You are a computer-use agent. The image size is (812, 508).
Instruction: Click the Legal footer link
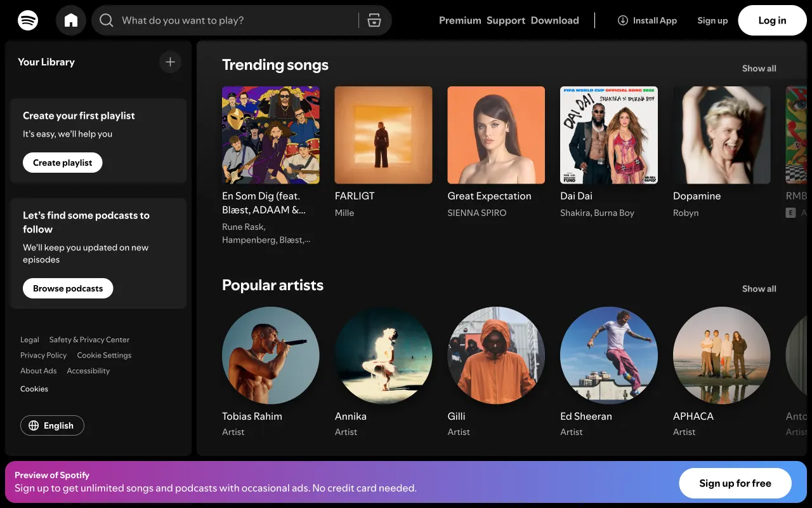[30, 340]
